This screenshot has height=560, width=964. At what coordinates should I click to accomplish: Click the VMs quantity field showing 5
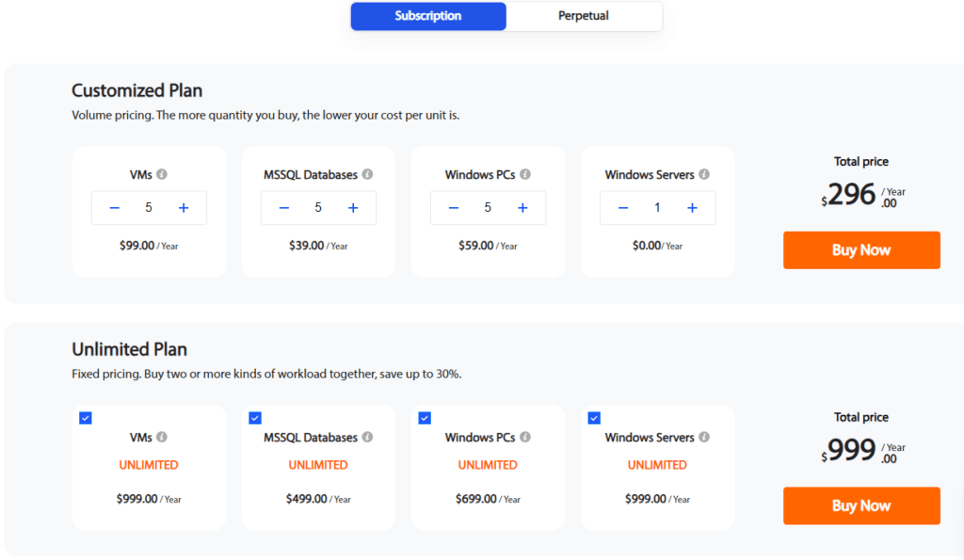pos(149,208)
